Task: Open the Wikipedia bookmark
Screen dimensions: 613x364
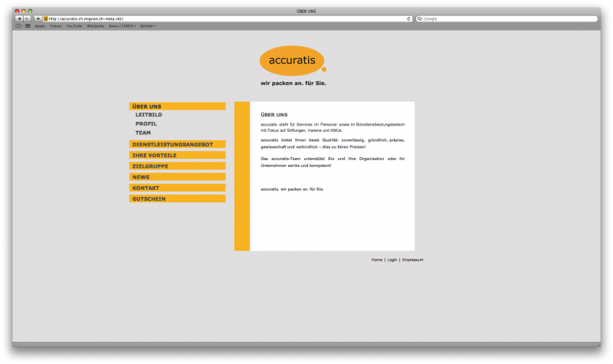Action: coord(95,26)
